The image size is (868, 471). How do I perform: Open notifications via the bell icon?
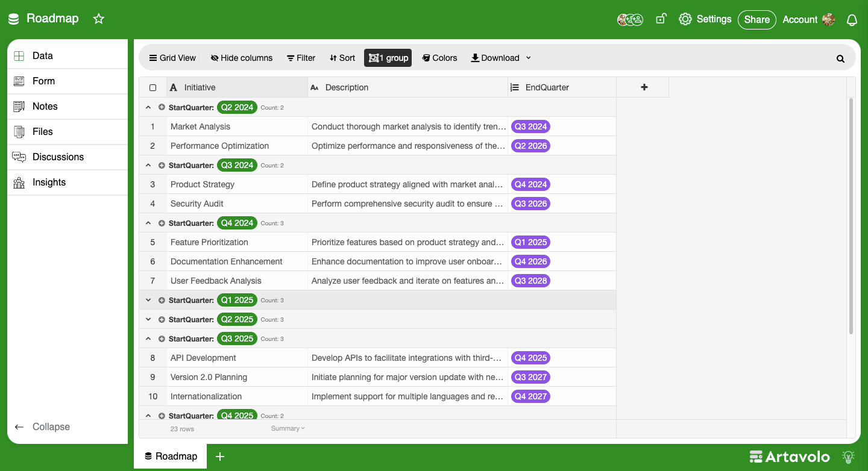[x=852, y=19]
